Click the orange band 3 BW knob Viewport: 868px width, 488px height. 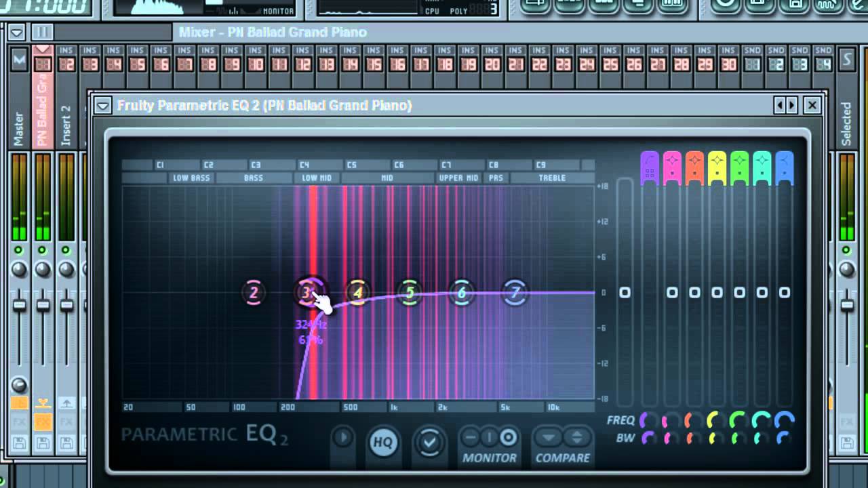[694, 439]
